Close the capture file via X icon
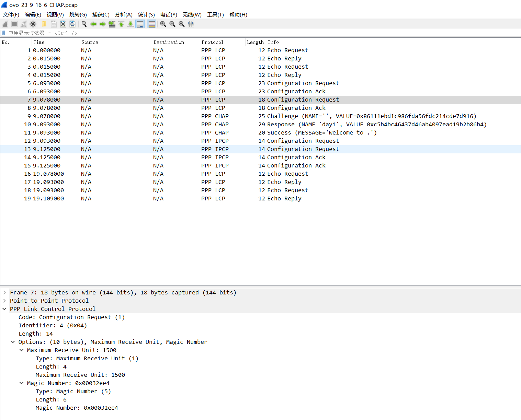 click(63, 24)
